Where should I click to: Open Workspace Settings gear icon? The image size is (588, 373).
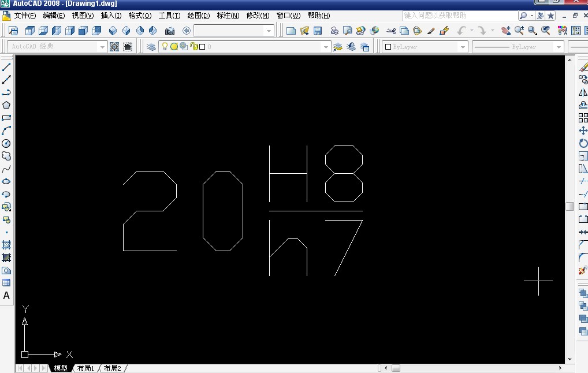[114, 47]
